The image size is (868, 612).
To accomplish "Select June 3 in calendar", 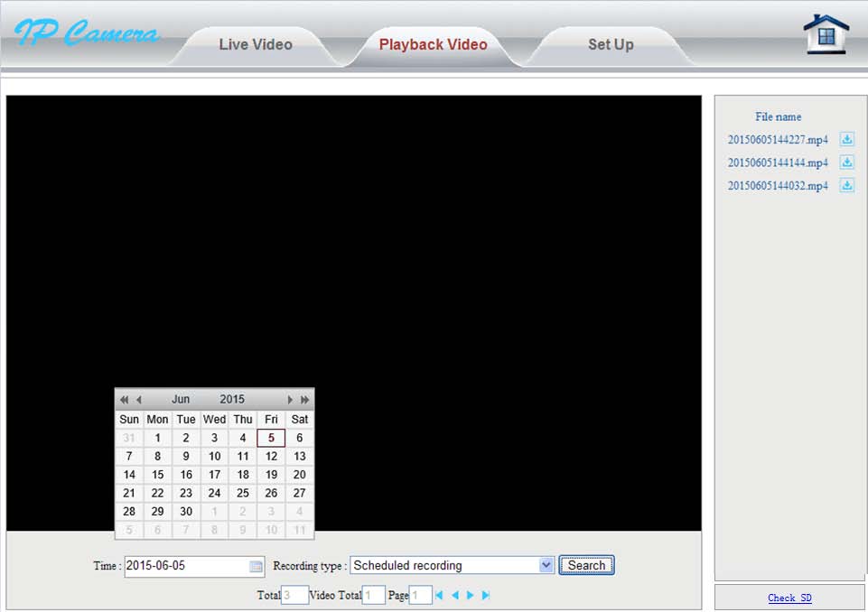I will click(214, 438).
